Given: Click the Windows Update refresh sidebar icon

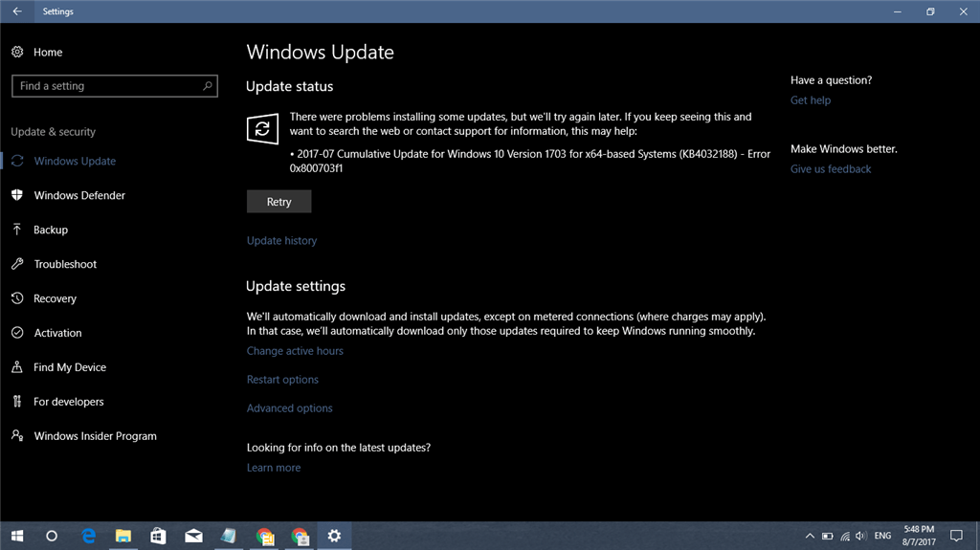Looking at the screenshot, I should 17,161.
